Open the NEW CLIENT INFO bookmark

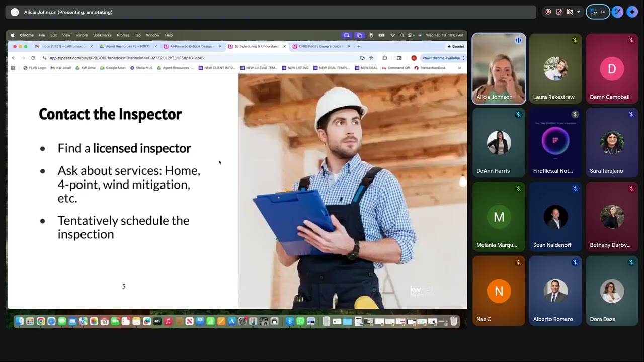point(217,68)
